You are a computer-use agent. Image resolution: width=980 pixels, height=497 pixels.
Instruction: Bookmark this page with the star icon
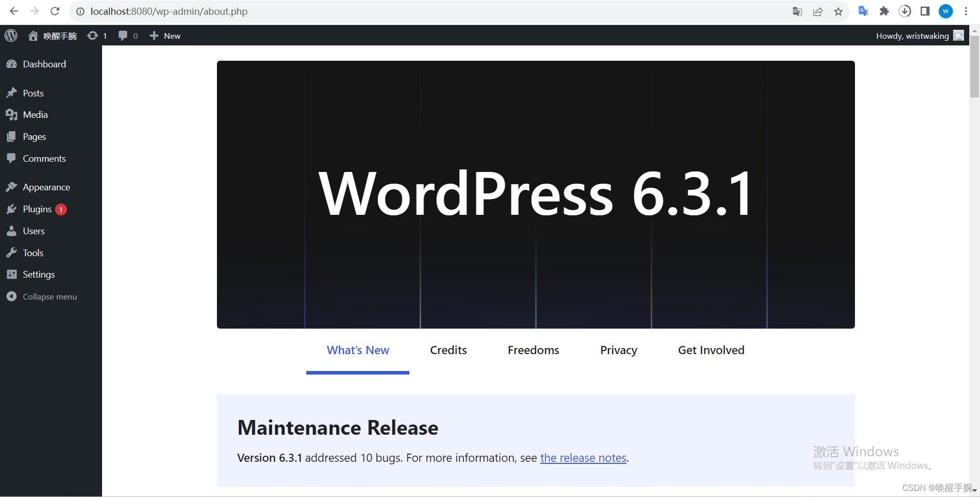(x=838, y=11)
